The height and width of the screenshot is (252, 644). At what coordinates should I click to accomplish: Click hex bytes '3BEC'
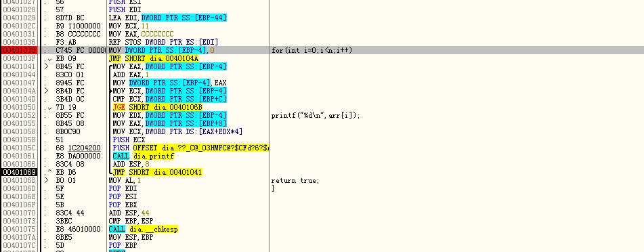coord(64,221)
